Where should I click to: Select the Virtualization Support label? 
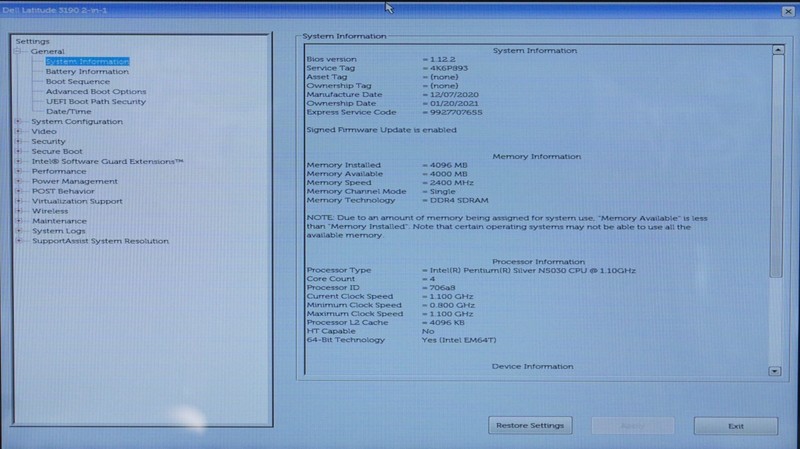pos(77,201)
